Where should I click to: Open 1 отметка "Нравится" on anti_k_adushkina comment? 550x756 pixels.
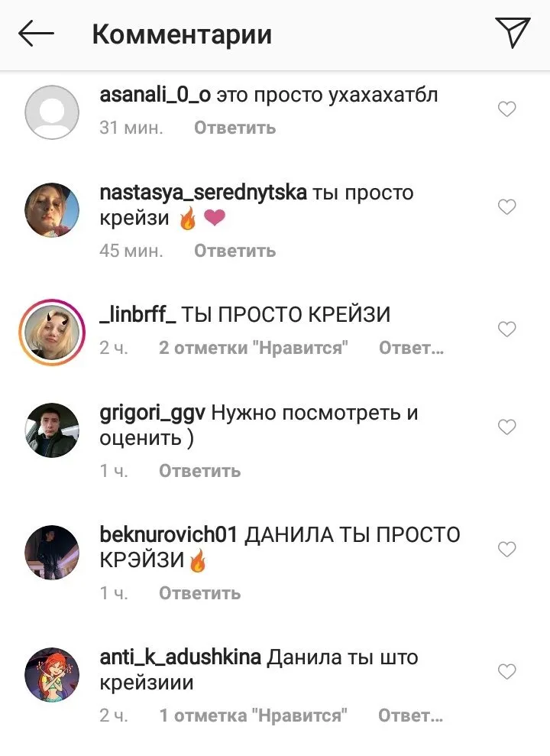click(x=254, y=715)
